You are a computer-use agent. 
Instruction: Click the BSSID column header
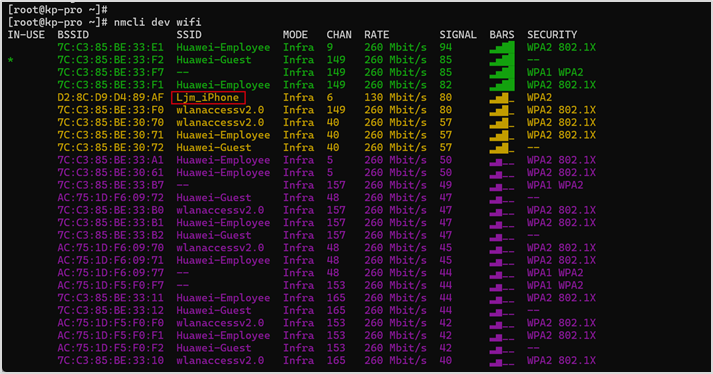pos(73,35)
